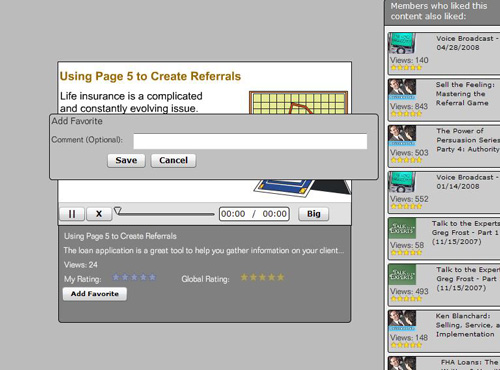This screenshot has height=370, width=500.
Task: Click 'Members who liked this content' header
Action: (x=439, y=11)
